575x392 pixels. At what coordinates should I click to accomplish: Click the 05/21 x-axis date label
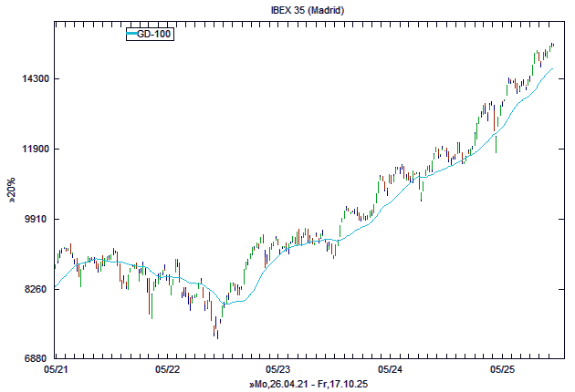pos(56,370)
